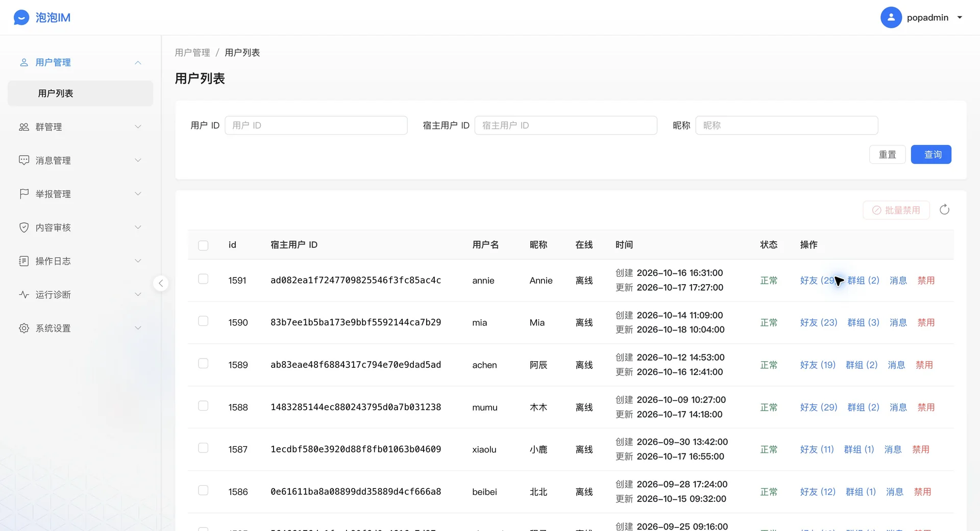This screenshot has height=531, width=980.
Task: Click the 运行诊断 pulse icon
Action: [x=24, y=294]
